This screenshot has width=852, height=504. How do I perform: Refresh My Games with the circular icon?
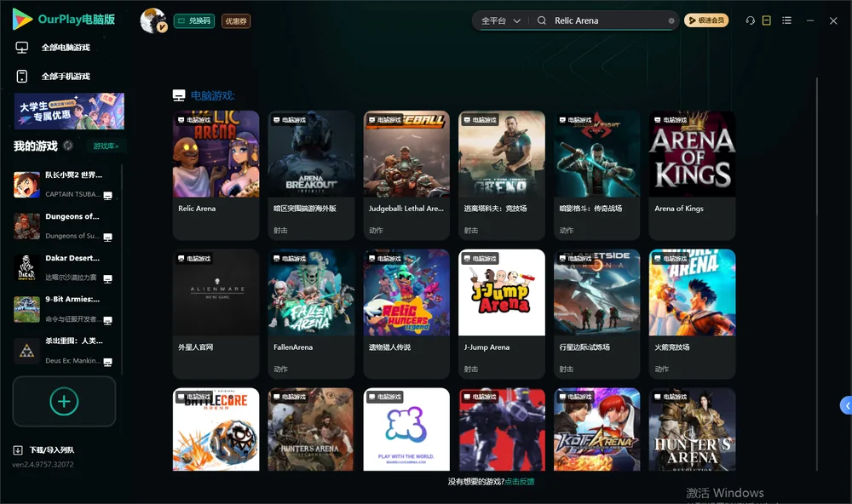point(68,146)
